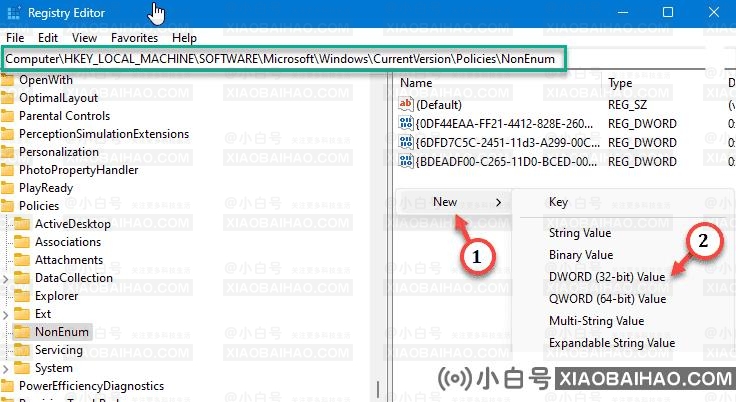Click the Registry Editor app icon in title bar
The image size is (736, 402).
click(x=14, y=13)
